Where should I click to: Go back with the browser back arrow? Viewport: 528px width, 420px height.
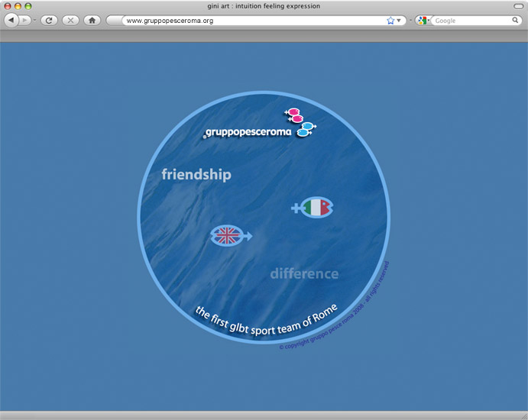(11, 21)
